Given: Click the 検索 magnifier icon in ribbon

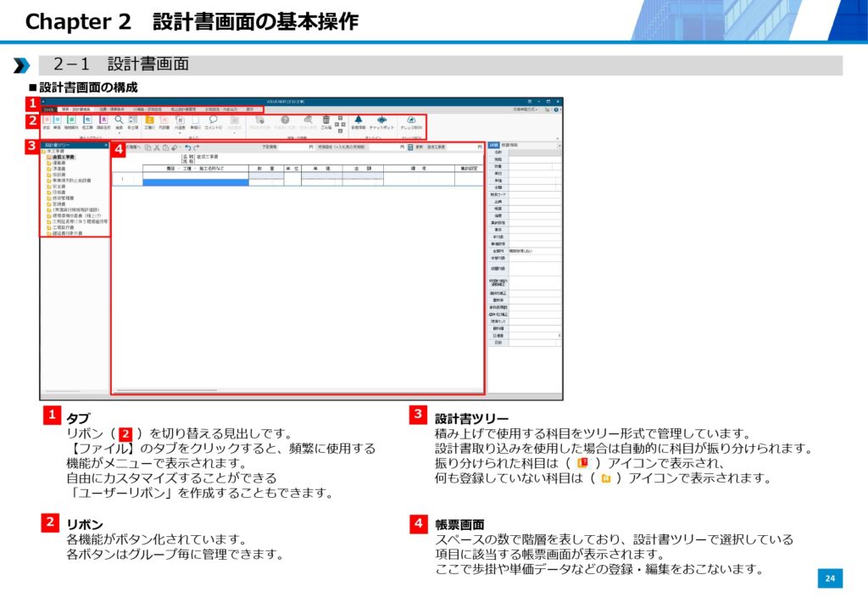Looking at the screenshot, I should 119,120.
